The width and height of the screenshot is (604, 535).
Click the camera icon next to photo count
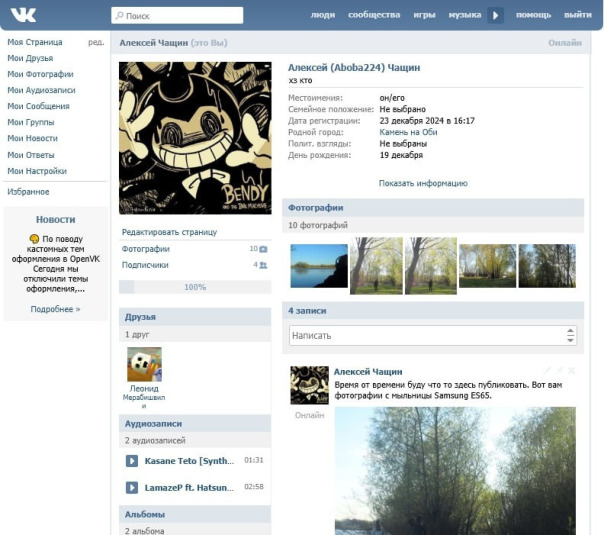click(263, 249)
